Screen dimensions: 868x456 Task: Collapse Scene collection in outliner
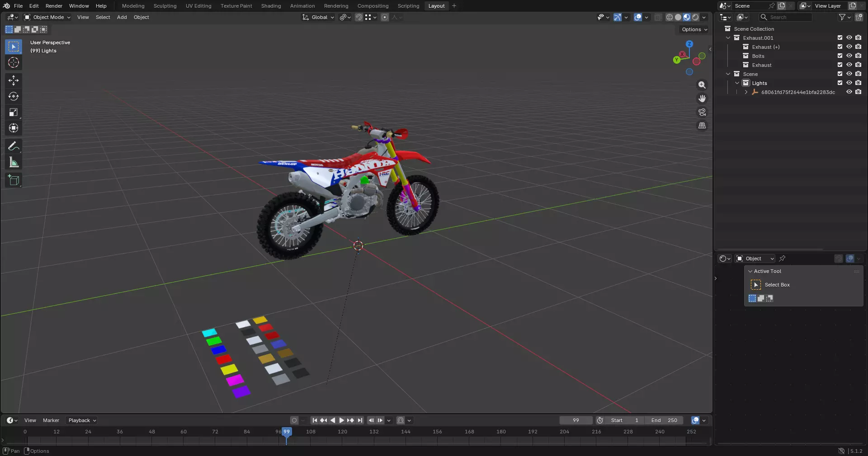click(728, 74)
